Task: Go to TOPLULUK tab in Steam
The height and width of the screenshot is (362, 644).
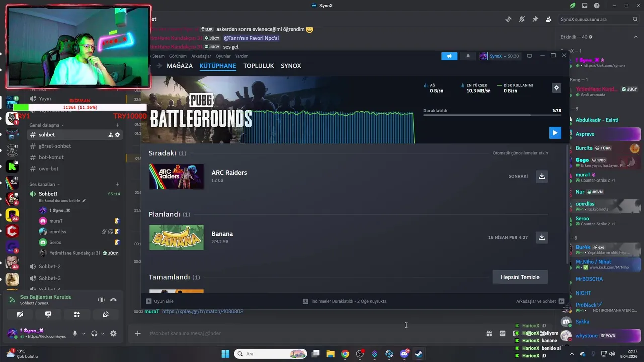Action: click(259, 66)
